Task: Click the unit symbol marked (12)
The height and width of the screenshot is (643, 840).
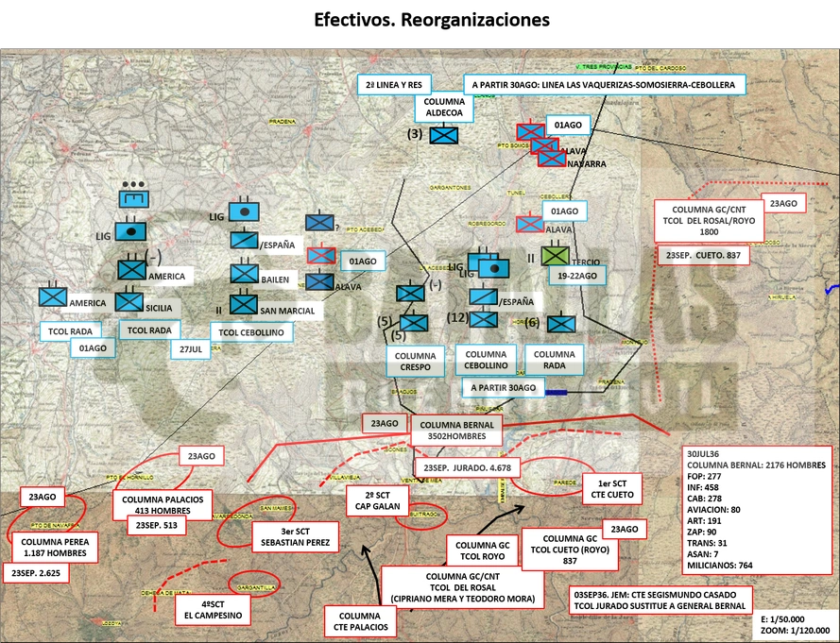Action: coord(483,320)
